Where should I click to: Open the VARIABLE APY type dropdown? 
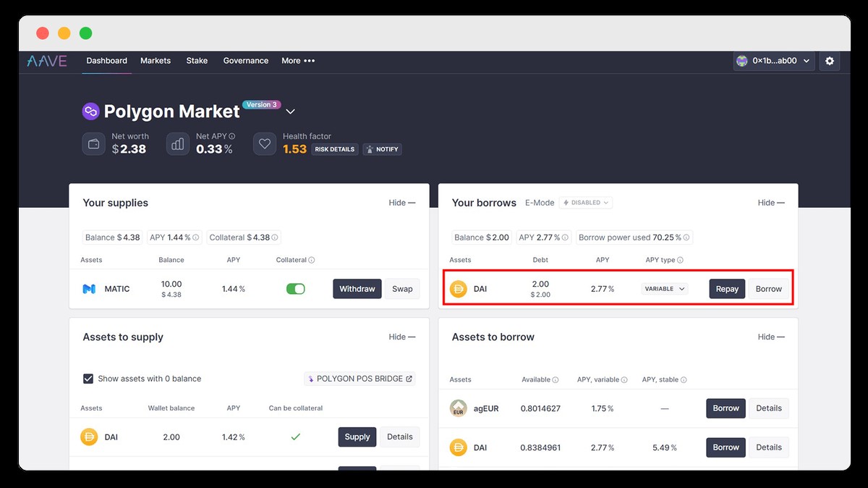pyautogui.click(x=664, y=289)
